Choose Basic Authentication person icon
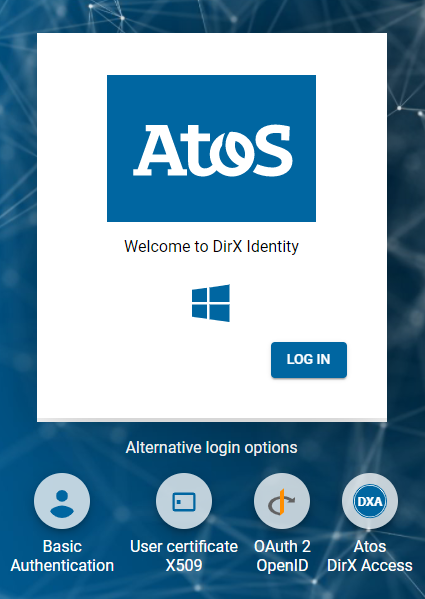This screenshot has width=425, height=599. (62, 501)
